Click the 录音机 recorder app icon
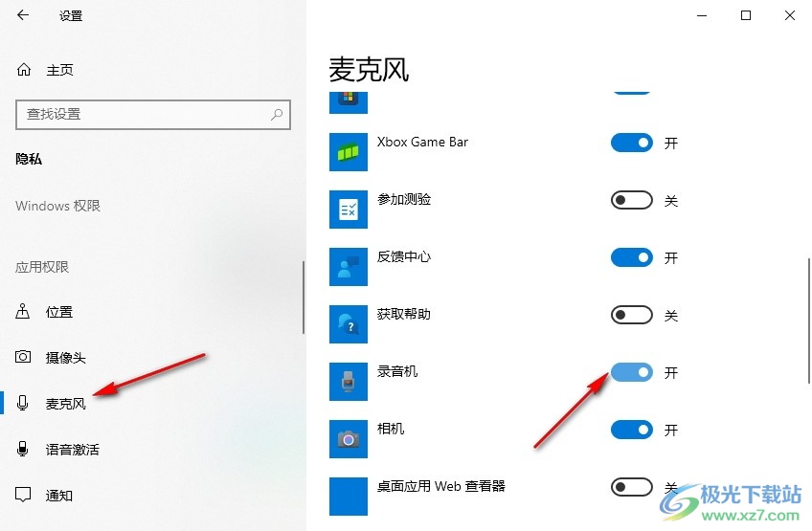 349,382
